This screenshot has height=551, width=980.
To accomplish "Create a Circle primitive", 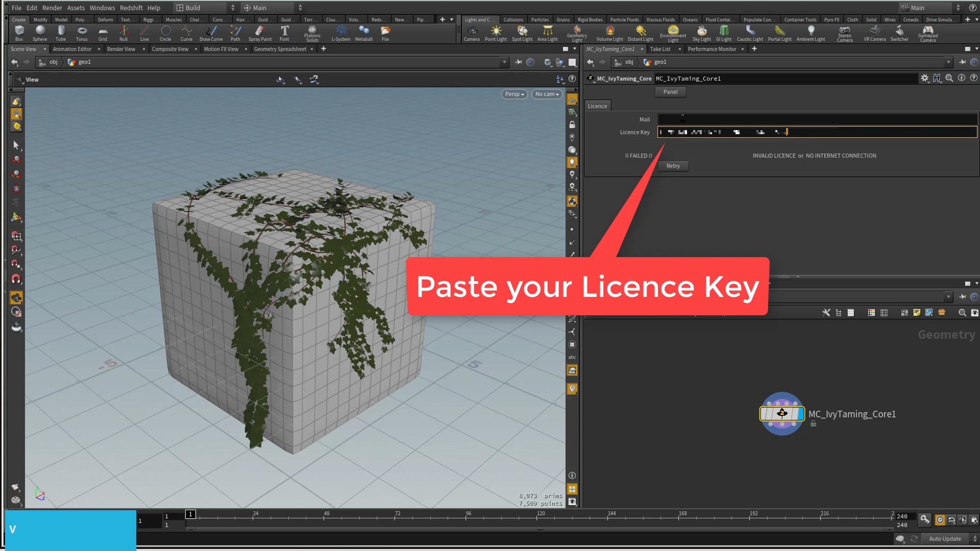I will [165, 33].
